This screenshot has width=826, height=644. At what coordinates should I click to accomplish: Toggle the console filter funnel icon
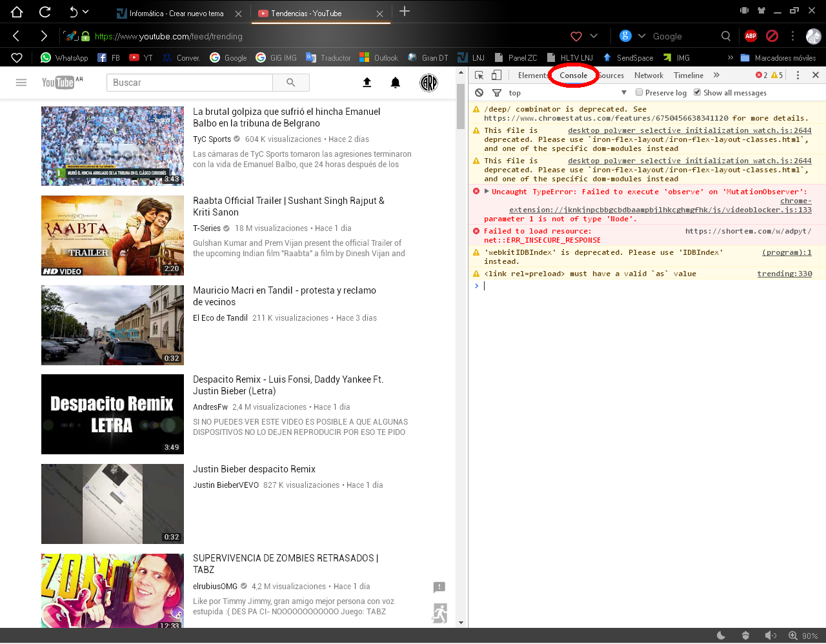496,93
